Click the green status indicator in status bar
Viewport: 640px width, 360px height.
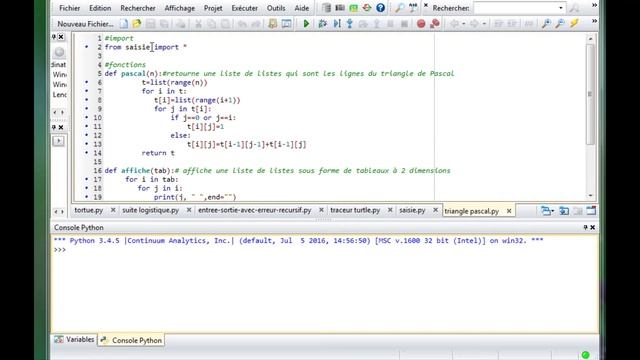585,355
